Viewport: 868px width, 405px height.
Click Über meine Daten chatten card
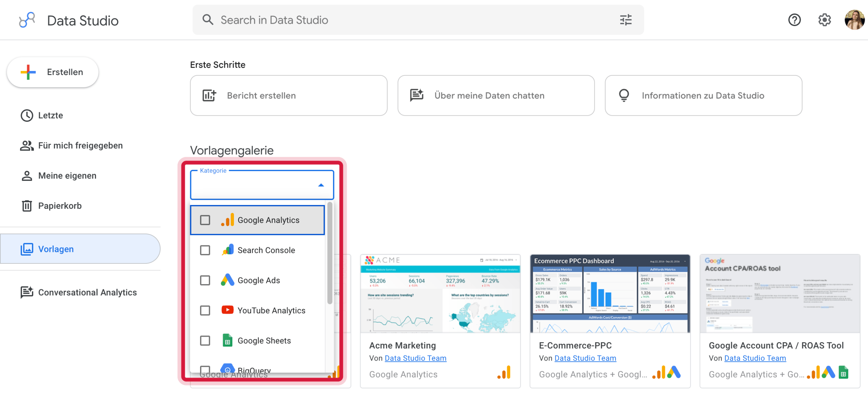pos(496,95)
